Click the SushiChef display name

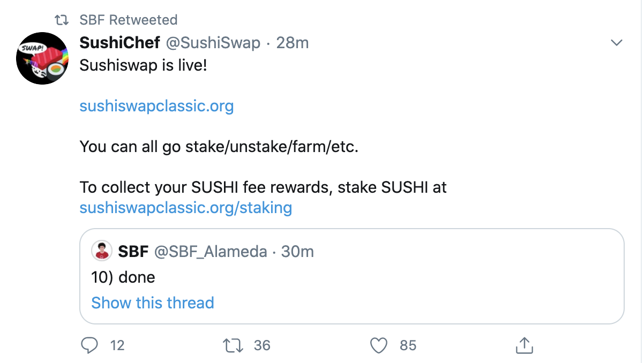pyautogui.click(x=119, y=43)
